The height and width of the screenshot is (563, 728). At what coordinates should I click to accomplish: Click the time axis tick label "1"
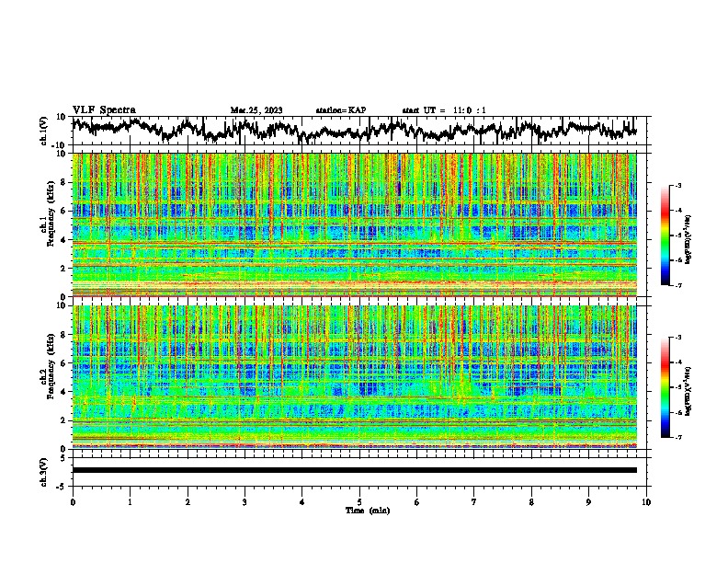(x=130, y=502)
